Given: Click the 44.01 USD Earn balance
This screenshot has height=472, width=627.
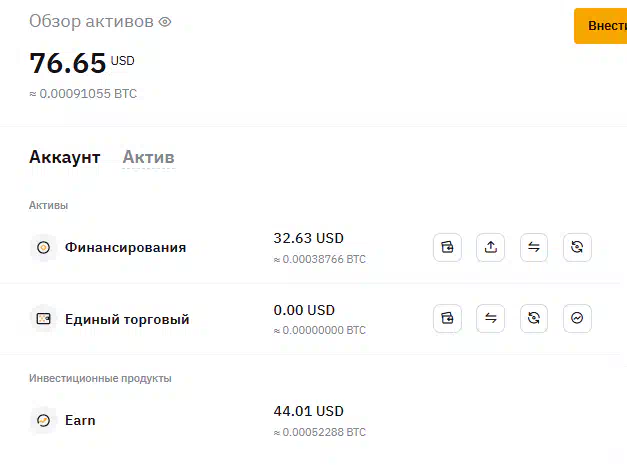Looking at the screenshot, I should pyautogui.click(x=308, y=411).
